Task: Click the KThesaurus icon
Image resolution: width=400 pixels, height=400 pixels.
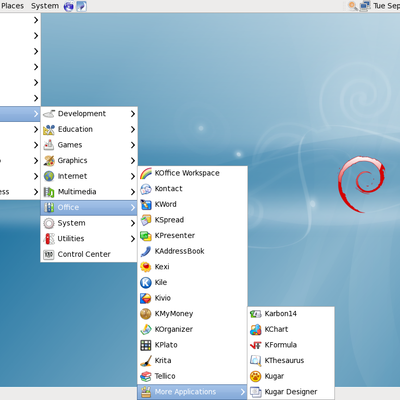Action: (256, 361)
